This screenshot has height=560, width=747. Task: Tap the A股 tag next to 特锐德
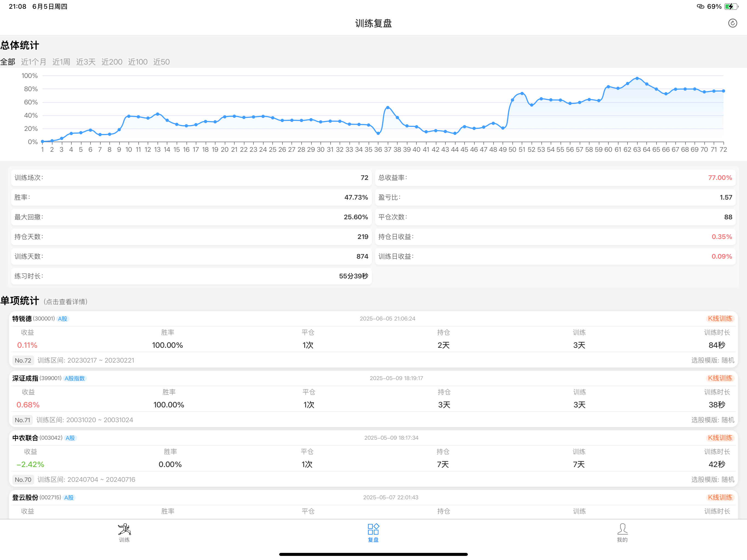pyautogui.click(x=63, y=319)
